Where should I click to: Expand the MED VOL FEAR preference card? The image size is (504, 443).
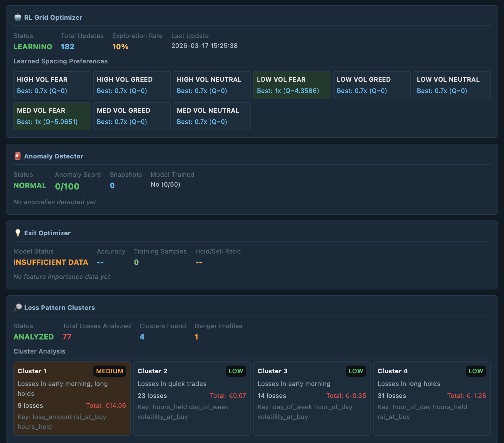[51, 116]
